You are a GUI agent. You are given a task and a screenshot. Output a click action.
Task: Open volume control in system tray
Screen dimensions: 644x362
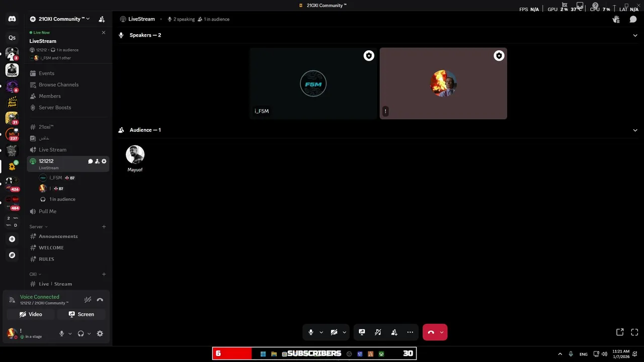tap(604, 354)
